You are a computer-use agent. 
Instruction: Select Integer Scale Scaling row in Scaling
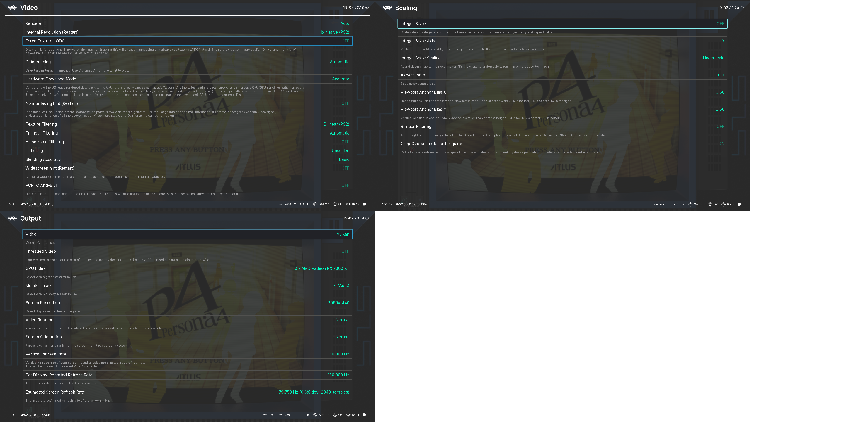tap(562, 58)
